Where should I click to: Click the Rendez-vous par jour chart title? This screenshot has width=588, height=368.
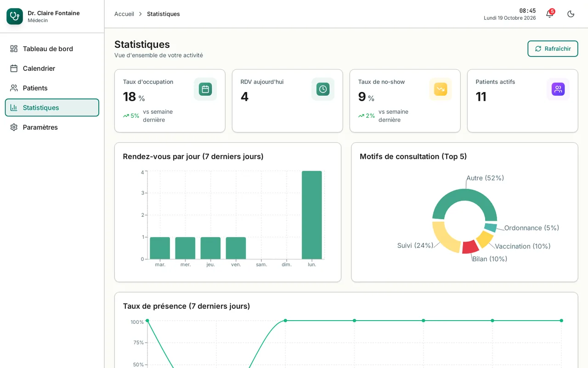(x=193, y=156)
